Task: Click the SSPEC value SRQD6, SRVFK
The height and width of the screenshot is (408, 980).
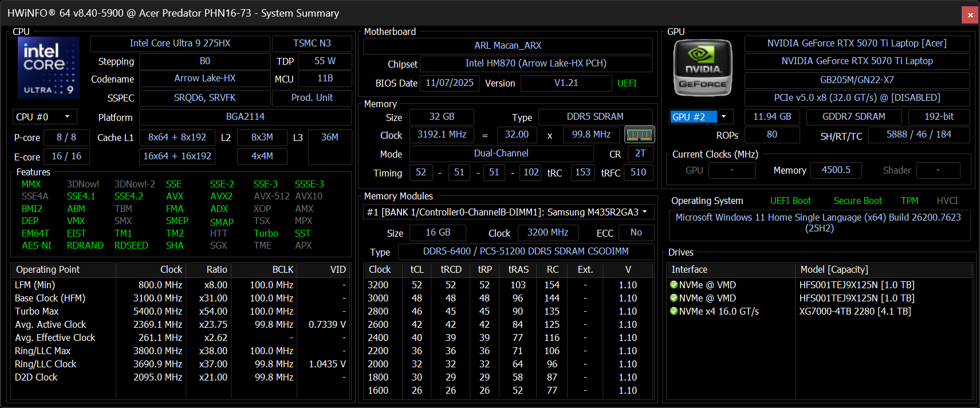Action: [x=204, y=98]
